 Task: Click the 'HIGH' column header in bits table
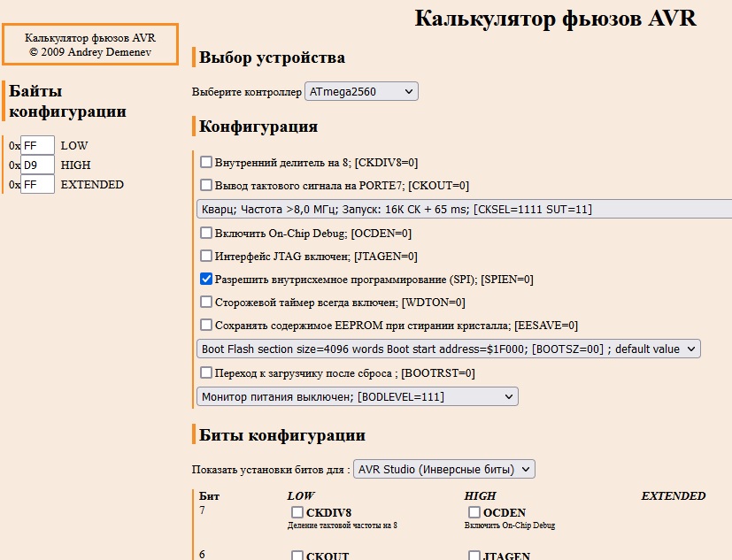tap(480, 495)
